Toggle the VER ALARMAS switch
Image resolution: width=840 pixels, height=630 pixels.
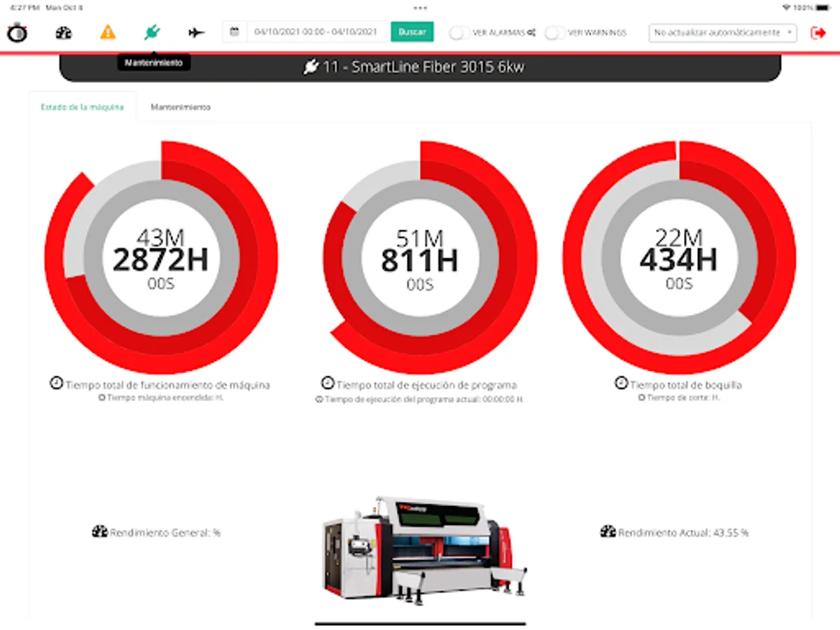click(x=460, y=32)
